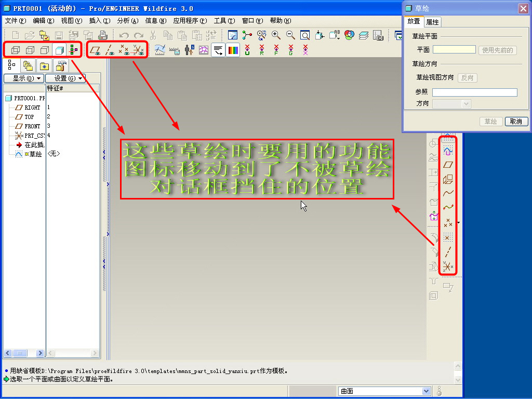Open the 设置(G) dropdown in navigator

tap(65, 78)
